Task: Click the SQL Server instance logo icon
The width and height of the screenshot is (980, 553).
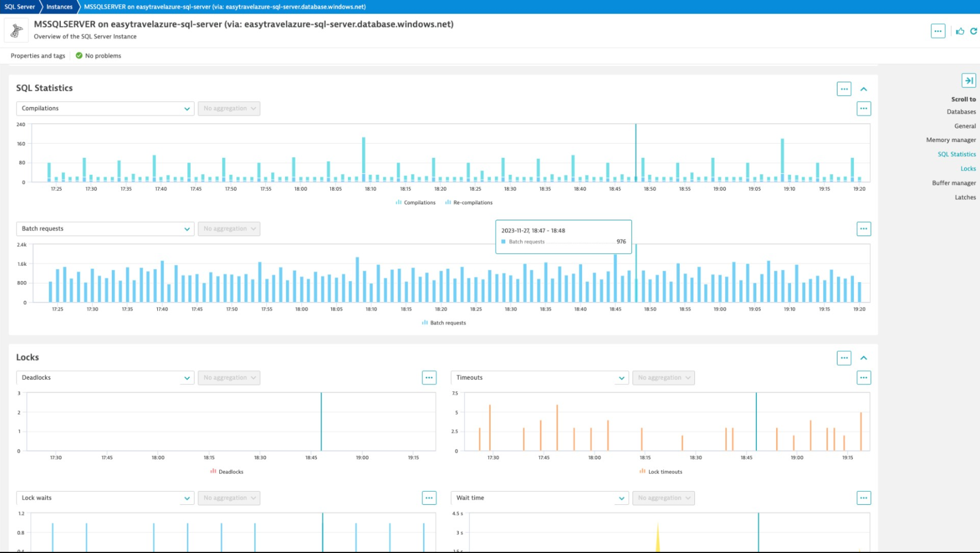Action: 16,31
